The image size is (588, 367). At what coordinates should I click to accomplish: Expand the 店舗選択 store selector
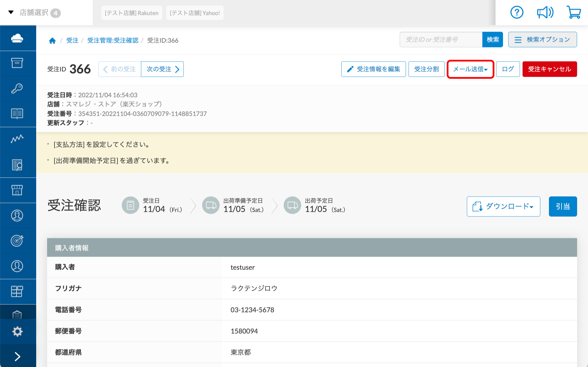tap(34, 13)
